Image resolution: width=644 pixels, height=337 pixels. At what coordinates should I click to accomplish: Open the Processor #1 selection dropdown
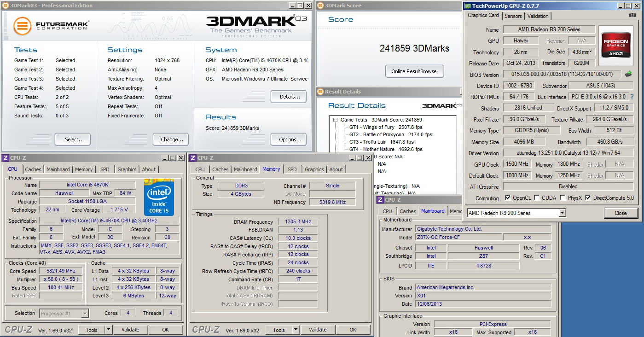[x=85, y=314]
